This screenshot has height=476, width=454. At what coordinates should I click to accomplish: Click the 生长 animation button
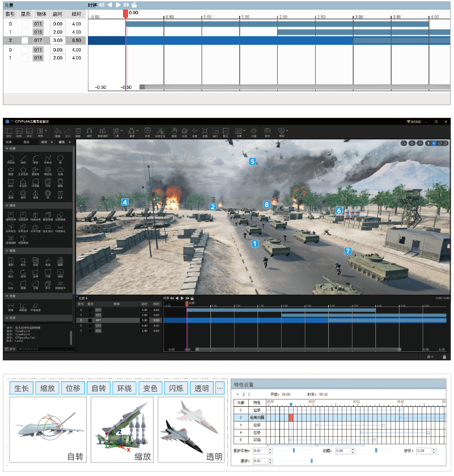click(21, 388)
